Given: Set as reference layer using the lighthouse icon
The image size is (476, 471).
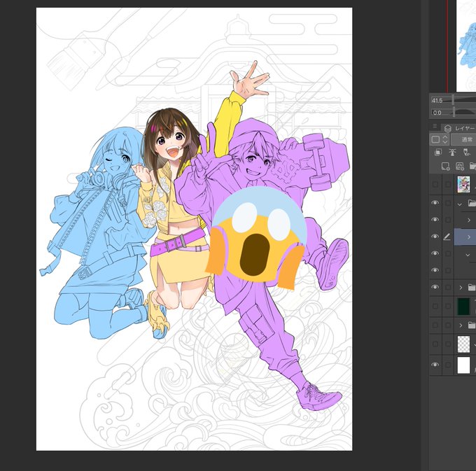Looking at the screenshot, I should tap(452, 152).
